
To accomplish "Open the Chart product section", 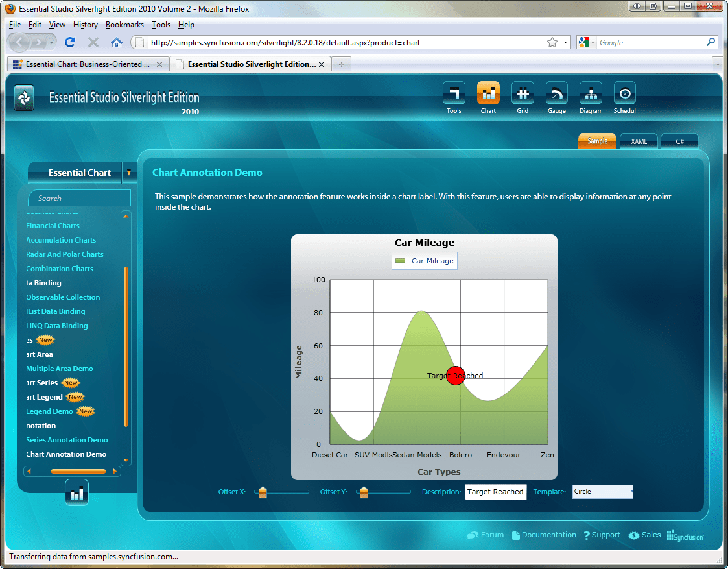I will [488, 93].
